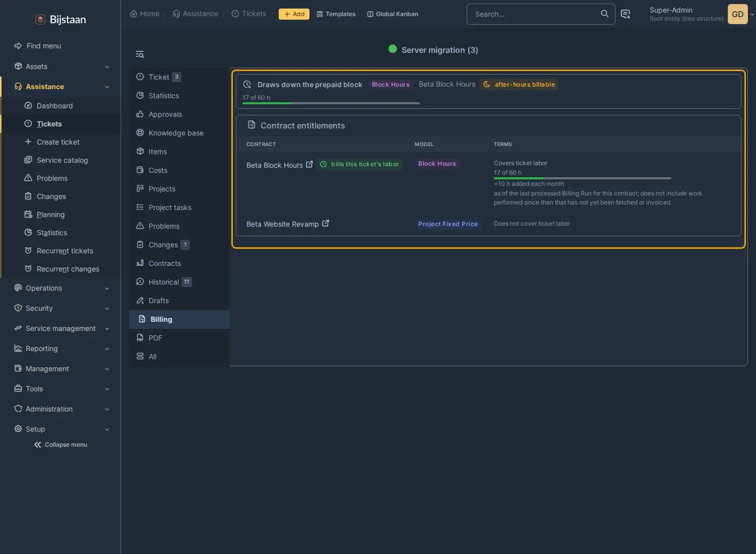Click the search magnifier icon
756x554 pixels.
pyautogui.click(x=604, y=14)
